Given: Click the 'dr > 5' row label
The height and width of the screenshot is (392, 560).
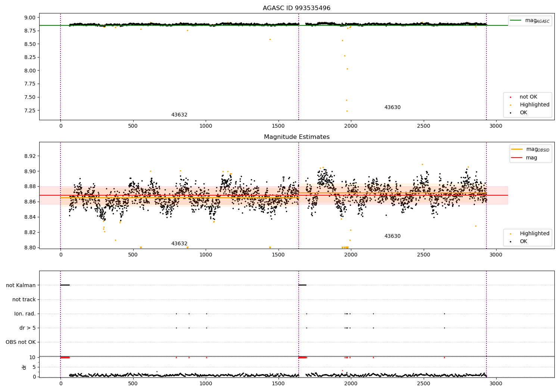Looking at the screenshot, I should [x=28, y=328].
